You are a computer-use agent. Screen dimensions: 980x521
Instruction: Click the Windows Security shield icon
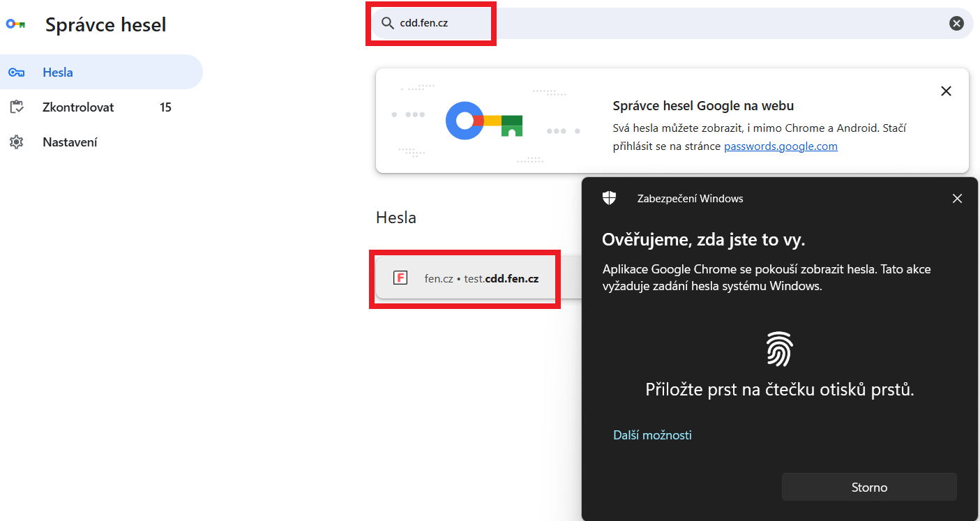(609, 199)
